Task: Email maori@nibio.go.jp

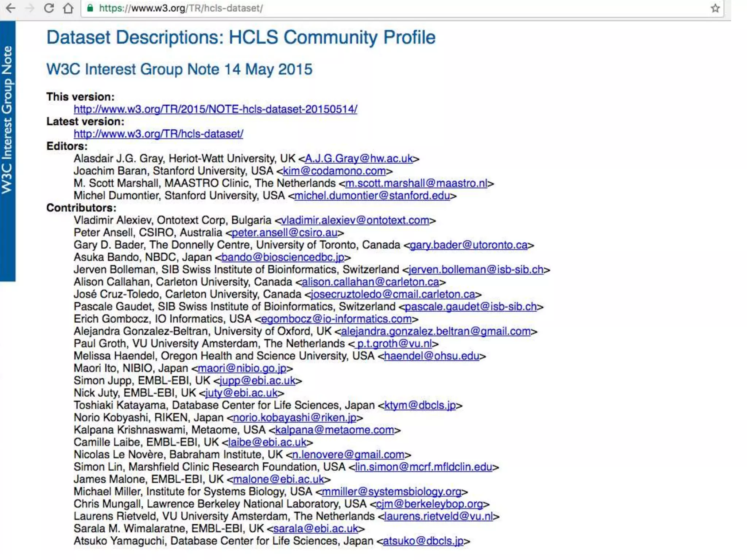Action: point(242,369)
